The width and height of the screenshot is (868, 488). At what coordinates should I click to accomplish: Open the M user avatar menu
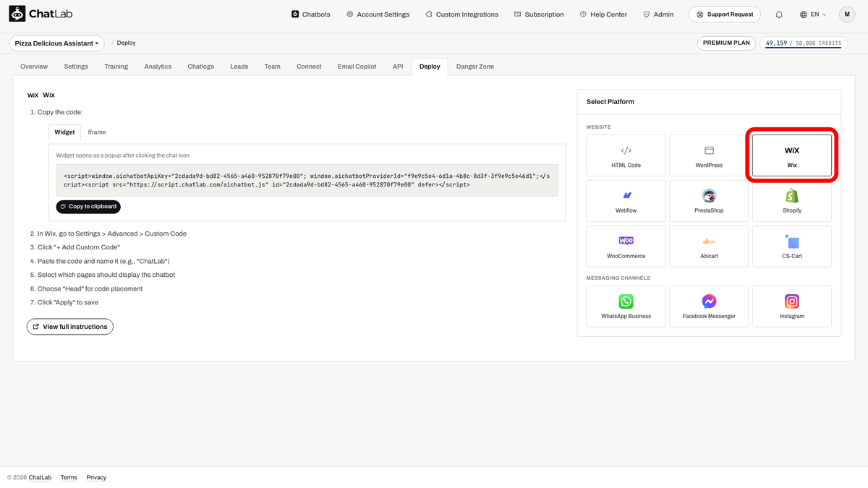click(x=847, y=14)
